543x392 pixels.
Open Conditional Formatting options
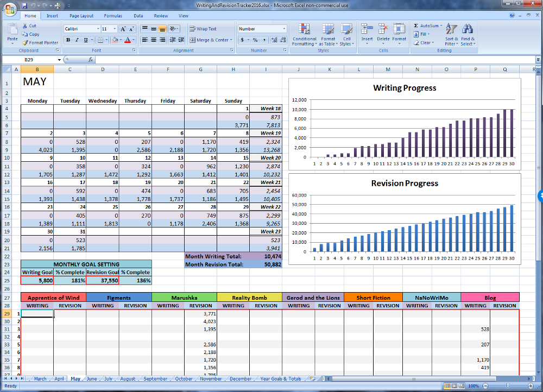pos(304,35)
